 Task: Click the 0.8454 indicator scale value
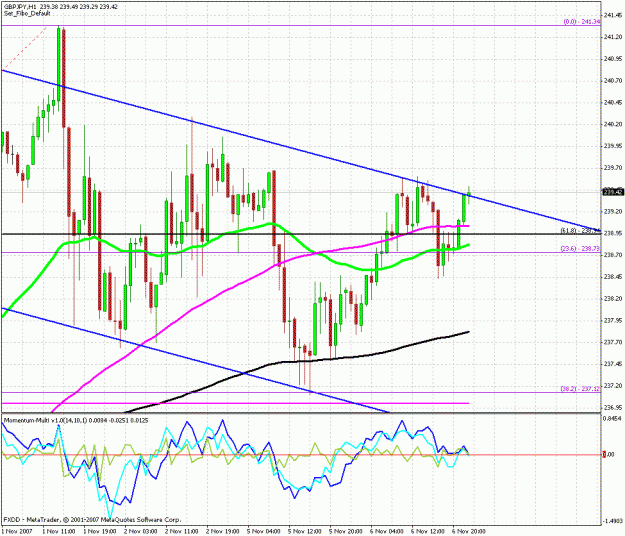tap(613, 418)
